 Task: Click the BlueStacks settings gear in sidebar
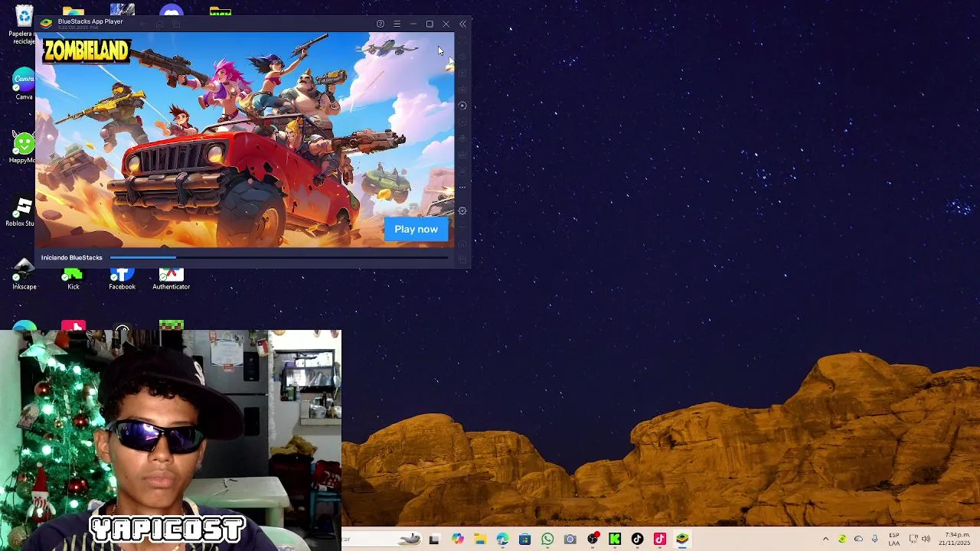pos(462,211)
